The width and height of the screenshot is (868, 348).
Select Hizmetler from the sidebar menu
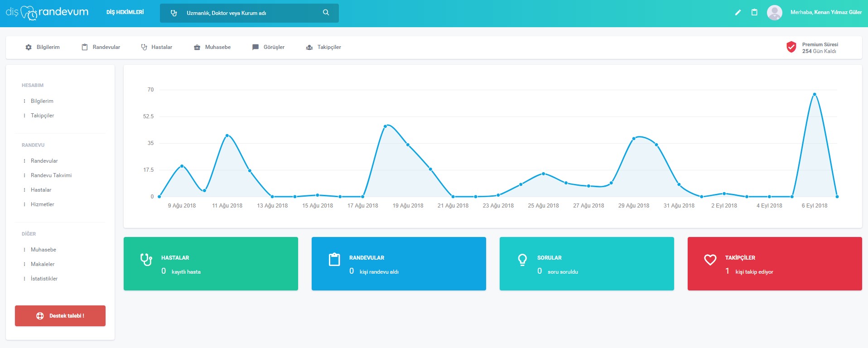[x=43, y=204]
